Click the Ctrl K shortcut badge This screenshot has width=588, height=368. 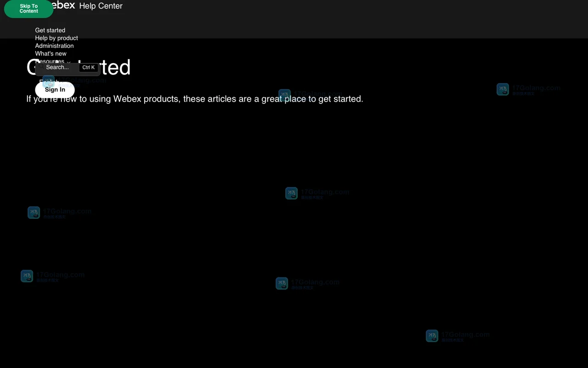pyautogui.click(x=89, y=68)
